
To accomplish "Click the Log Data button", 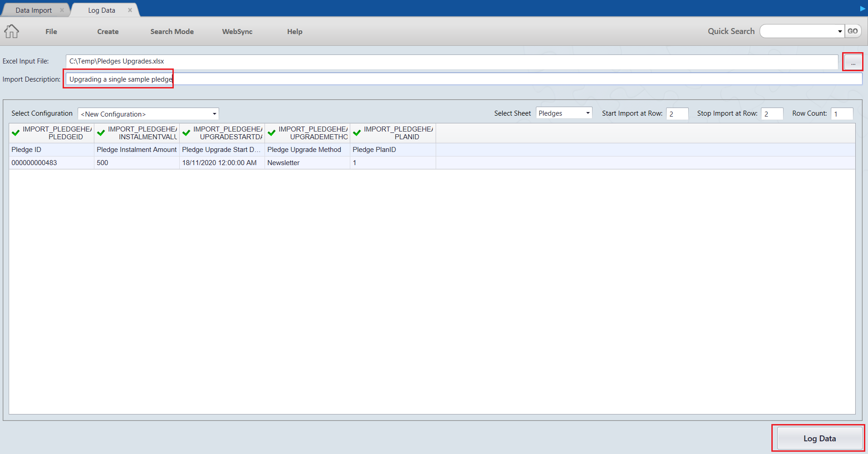I will click(819, 439).
